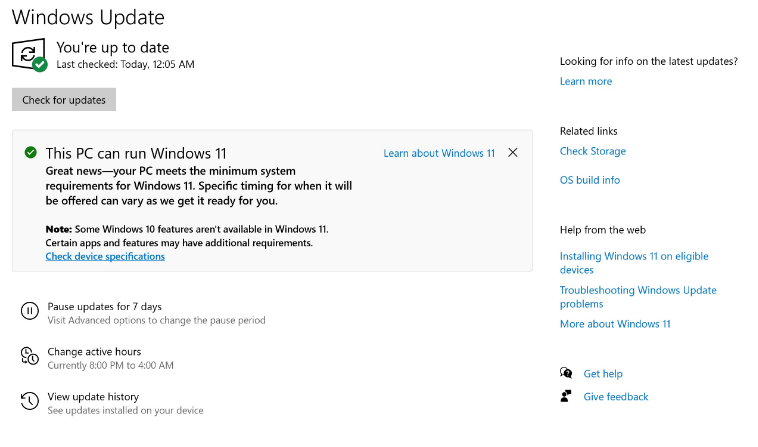Click the Get help chat icon

pyautogui.click(x=567, y=373)
